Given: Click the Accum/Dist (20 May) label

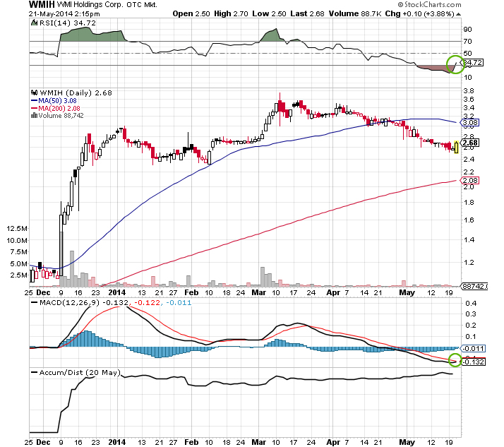Looking at the screenshot, I should (x=80, y=372).
